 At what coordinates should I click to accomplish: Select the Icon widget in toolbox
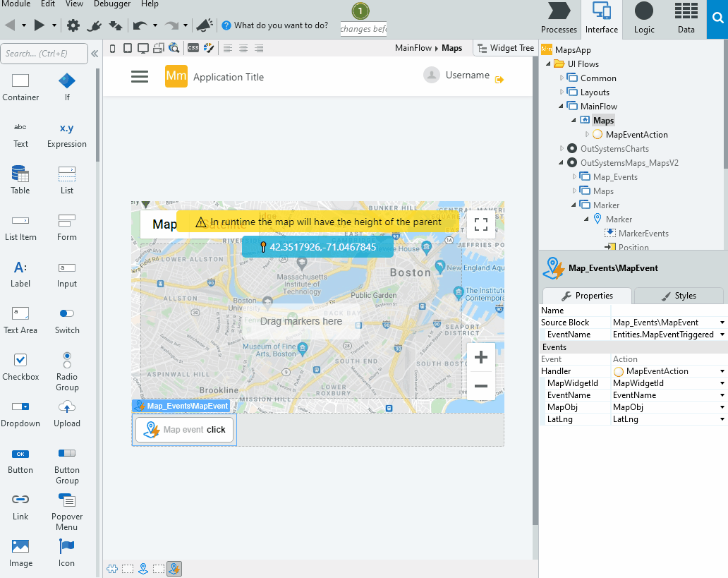point(66,553)
